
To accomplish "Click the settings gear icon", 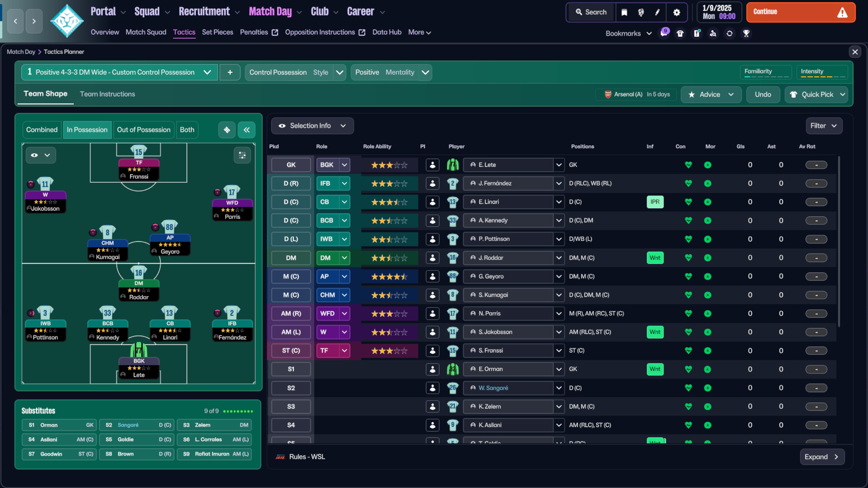I will (676, 12).
